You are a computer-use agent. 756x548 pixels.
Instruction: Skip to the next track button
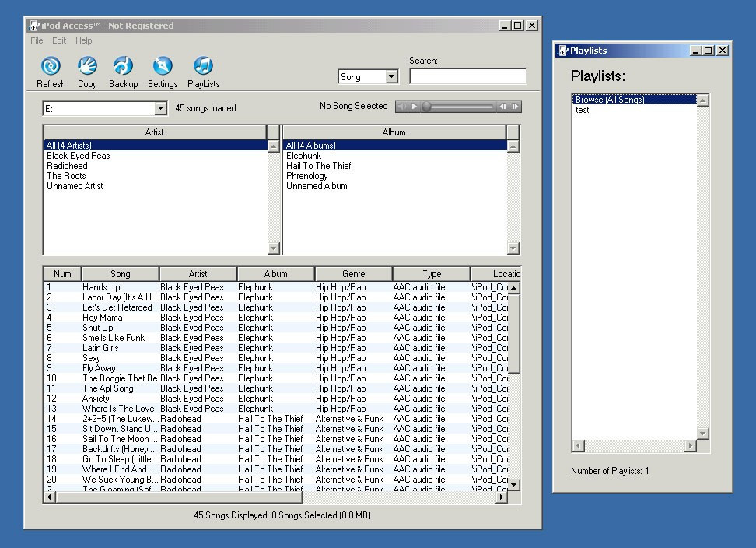tap(515, 107)
